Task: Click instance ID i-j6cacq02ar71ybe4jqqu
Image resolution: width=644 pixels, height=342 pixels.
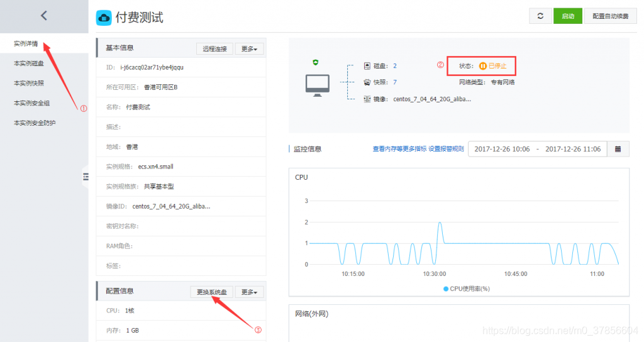Action: pyautogui.click(x=152, y=67)
